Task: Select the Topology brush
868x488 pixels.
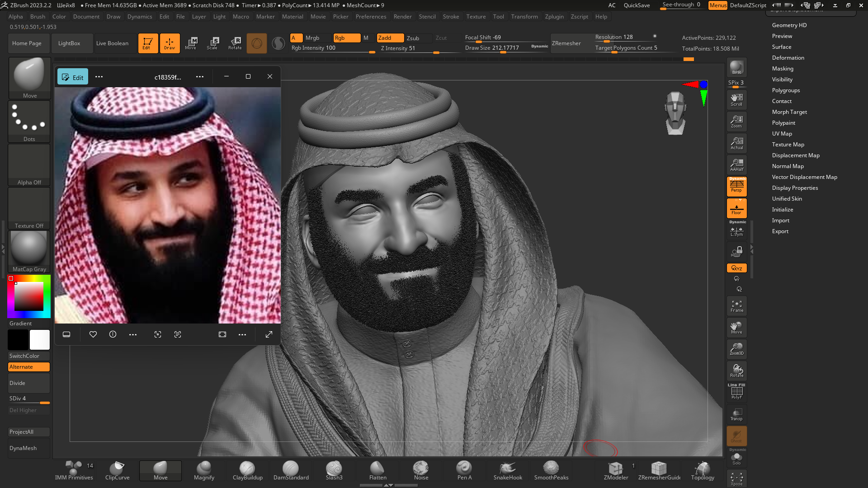Action: click(703, 470)
